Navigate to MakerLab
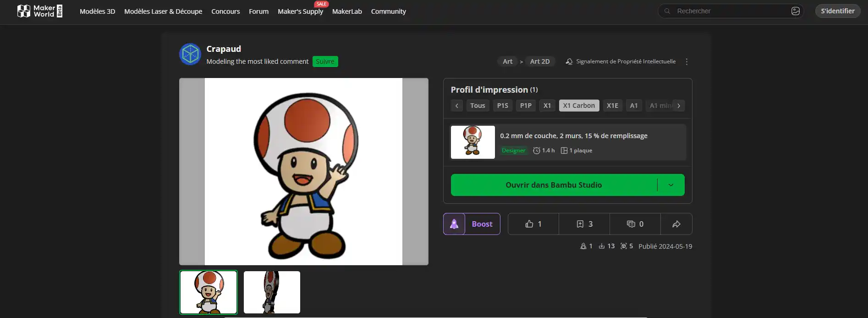This screenshot has height=318, width=868. pyautogui.click(x=347, y=11)
